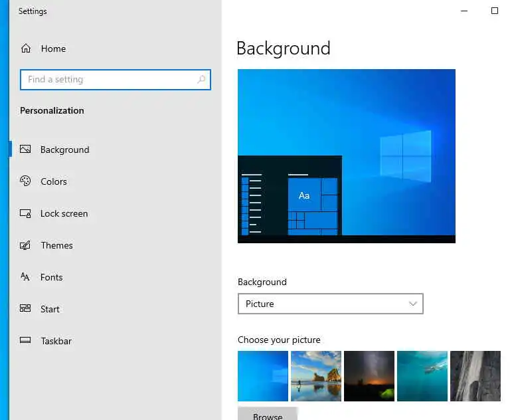Minimize the Settings window
This screenshot has height=420, width=510.
tap(464, 11)
